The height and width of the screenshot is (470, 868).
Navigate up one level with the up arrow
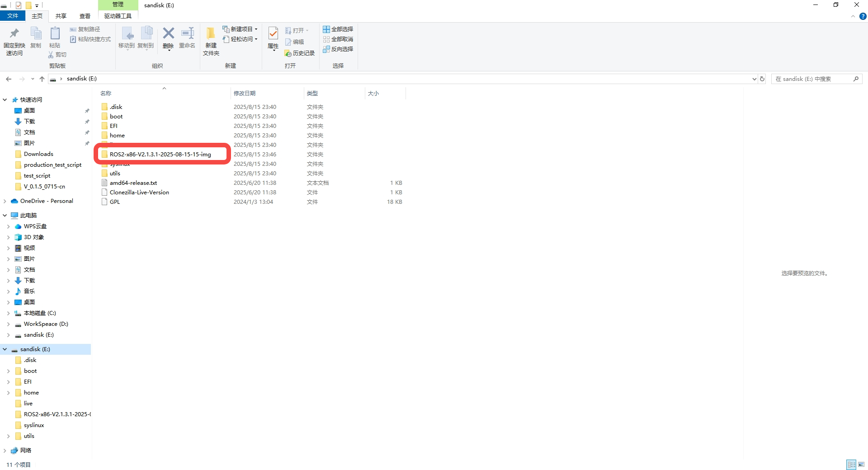point(42,79)
